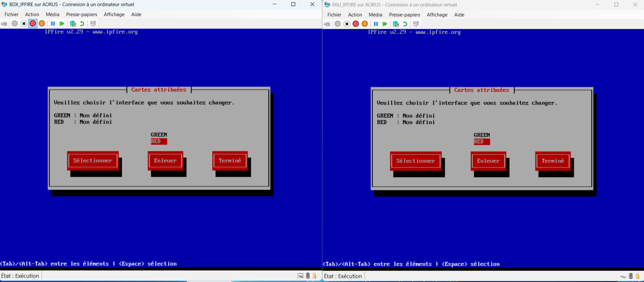Image resolution: width=644 pixels, height=282 pixels.
Task: Open Presse-papiers menu in BDX_IPFIRE window
Action: coord(81,14)
